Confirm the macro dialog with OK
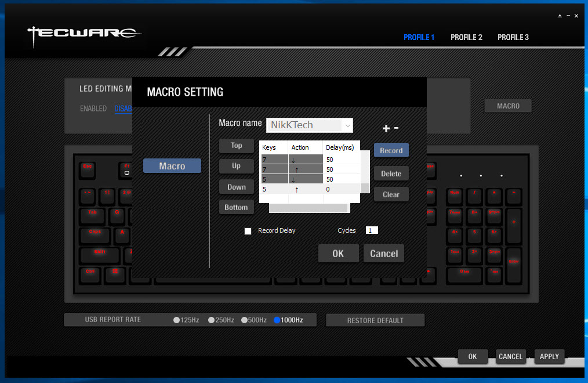 (x=338, y=254)
